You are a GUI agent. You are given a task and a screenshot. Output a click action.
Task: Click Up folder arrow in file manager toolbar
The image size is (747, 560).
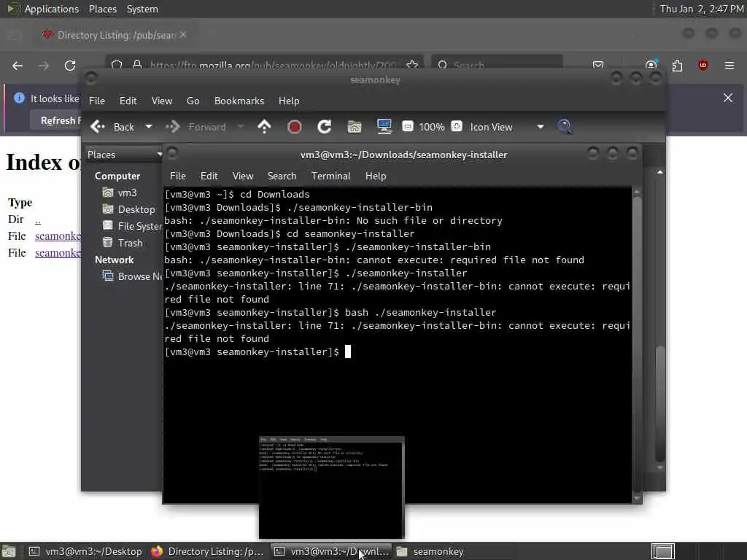264,127
